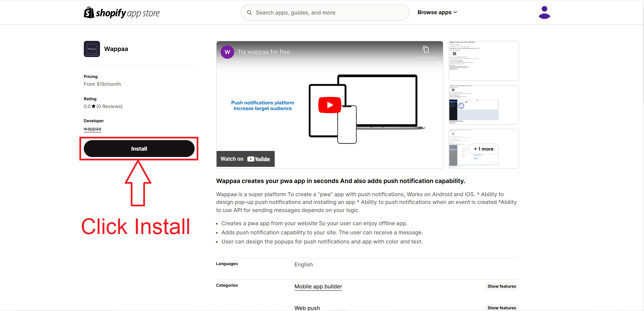Click the purple W channel avatar
The image size is (644, 311).
point(227,52)
